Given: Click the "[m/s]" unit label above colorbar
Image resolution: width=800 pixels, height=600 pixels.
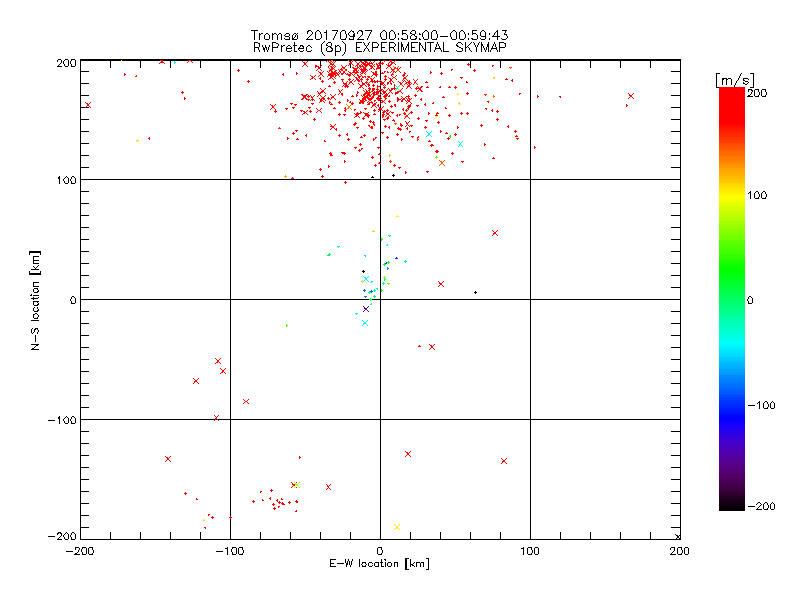Looking at the screenshot, I should tap(735, 80).
